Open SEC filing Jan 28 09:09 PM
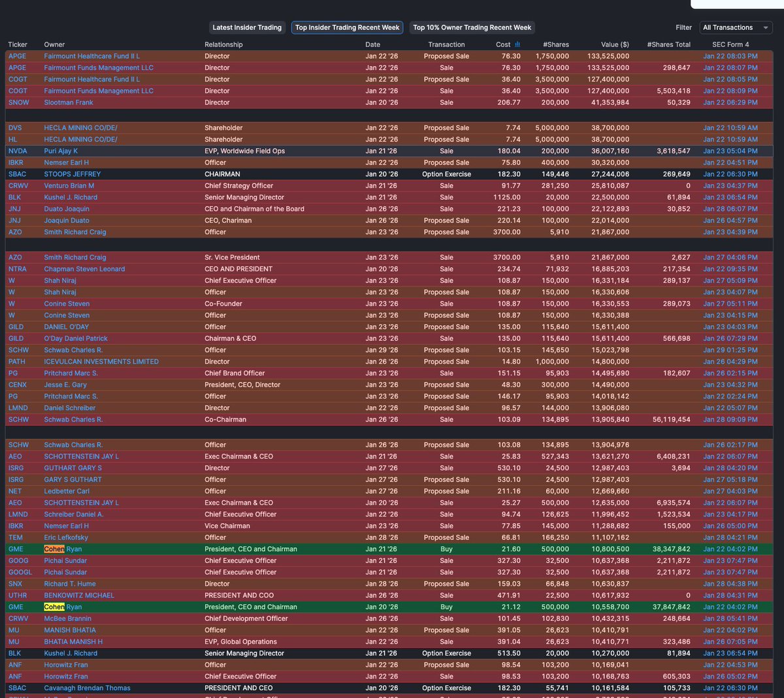The width and height of the screenshot is (784, 698). click(730, 420)
